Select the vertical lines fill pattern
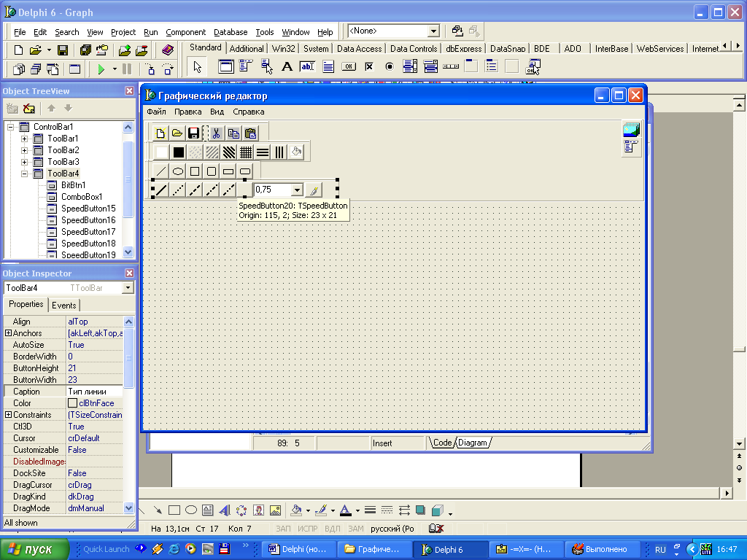The width and height of the screenshot is (747, 560). coord(279,152)
